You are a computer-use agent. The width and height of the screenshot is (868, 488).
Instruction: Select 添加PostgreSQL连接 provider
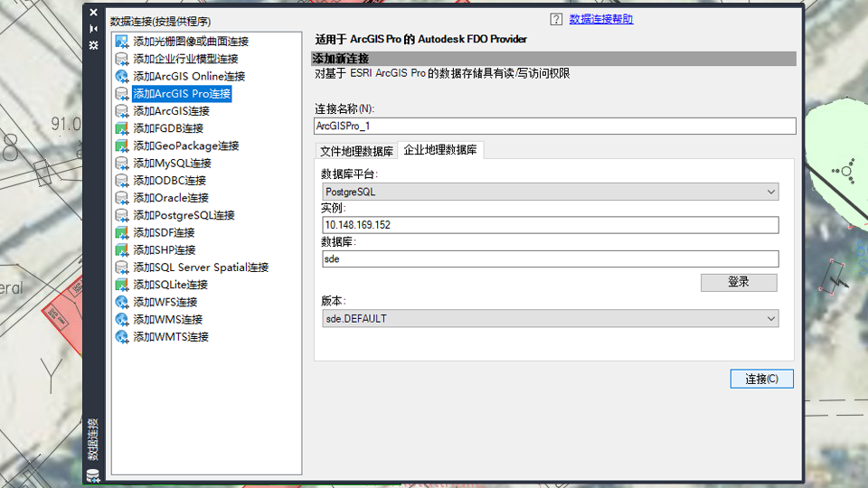point(184,215)
